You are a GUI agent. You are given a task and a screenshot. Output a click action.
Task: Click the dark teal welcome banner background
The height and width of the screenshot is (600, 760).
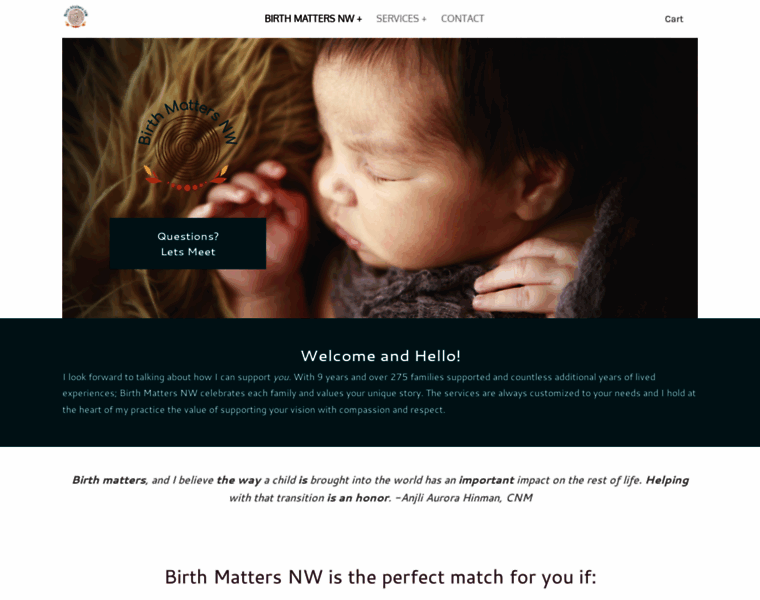(380, 432)
